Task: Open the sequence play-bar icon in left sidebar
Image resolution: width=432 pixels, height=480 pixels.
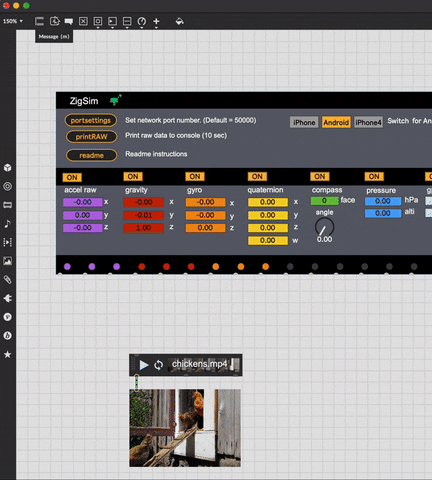Action: tap(7, 242)
